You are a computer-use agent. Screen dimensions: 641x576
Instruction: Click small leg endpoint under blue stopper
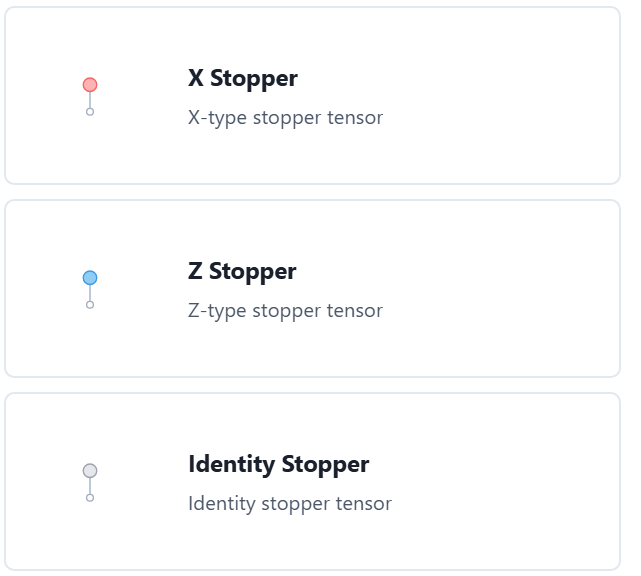[x=90, y=305]
